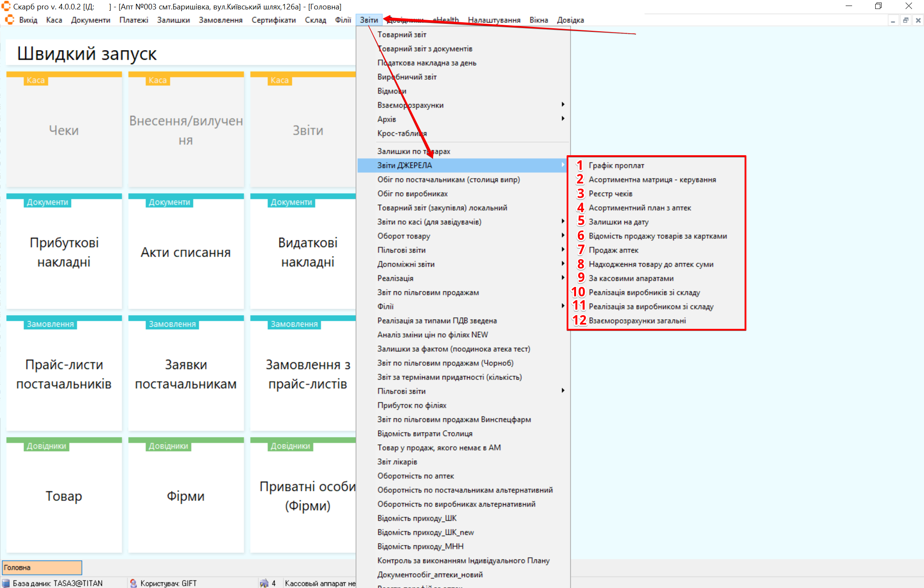Choose Залишки на дату from submenu
This screenshot has height=588, width=924.
(618, 222)
